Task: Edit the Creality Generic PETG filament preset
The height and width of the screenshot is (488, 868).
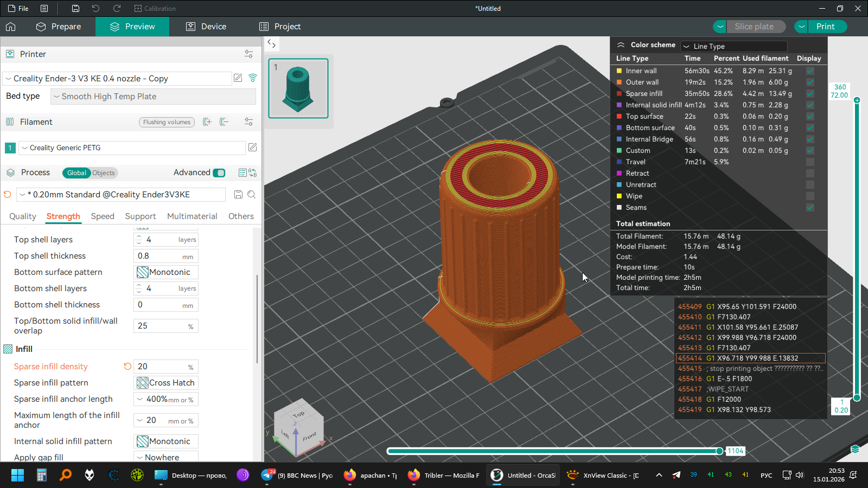Action: (252, 147)
